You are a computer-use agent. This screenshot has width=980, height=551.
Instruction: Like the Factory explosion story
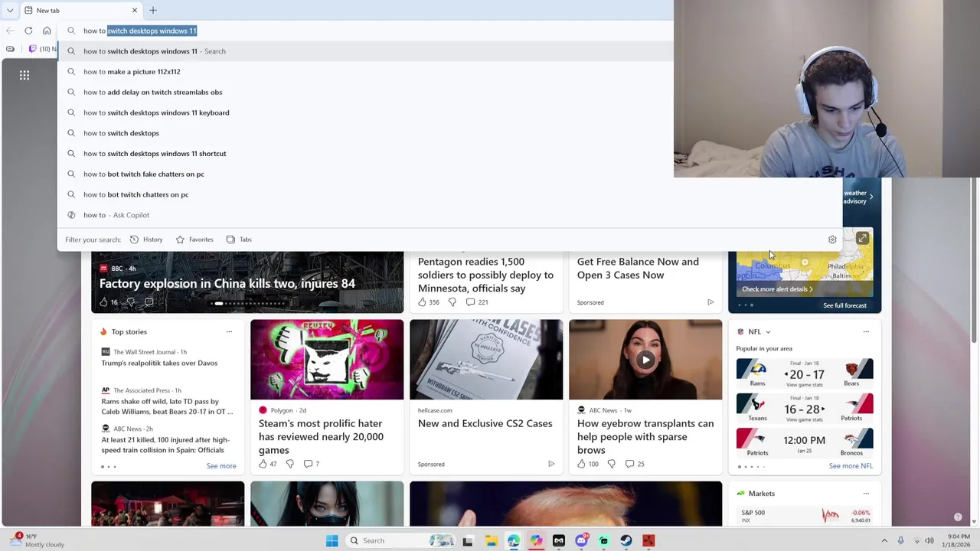104,302
